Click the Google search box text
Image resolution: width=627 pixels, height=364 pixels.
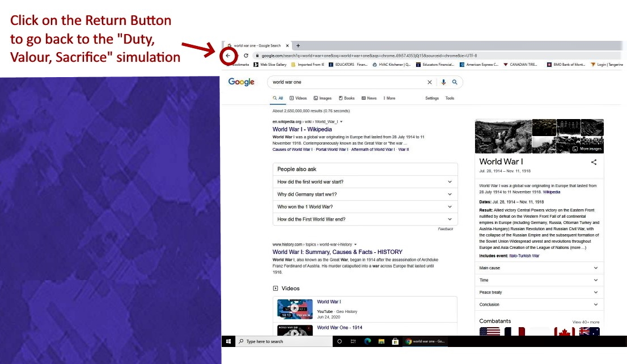287,82
